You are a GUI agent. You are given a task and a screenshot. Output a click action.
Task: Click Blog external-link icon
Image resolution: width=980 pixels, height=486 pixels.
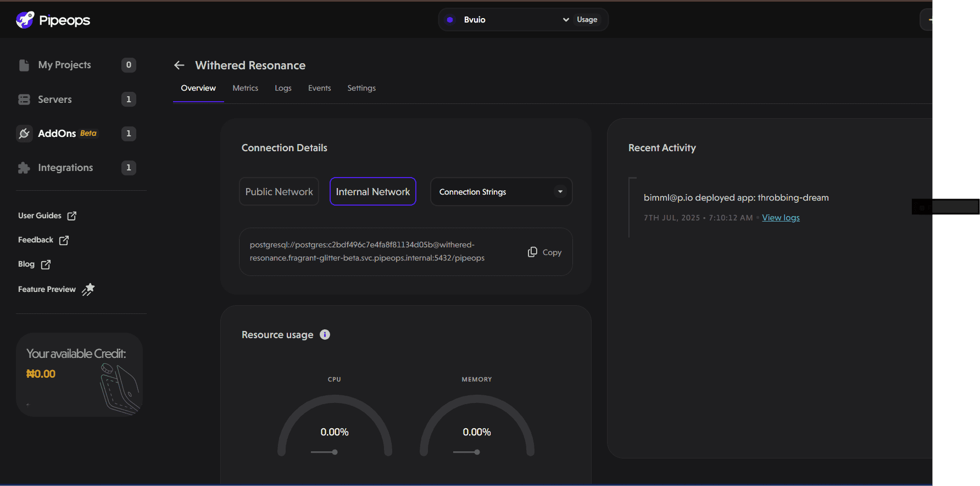point(46,264)
